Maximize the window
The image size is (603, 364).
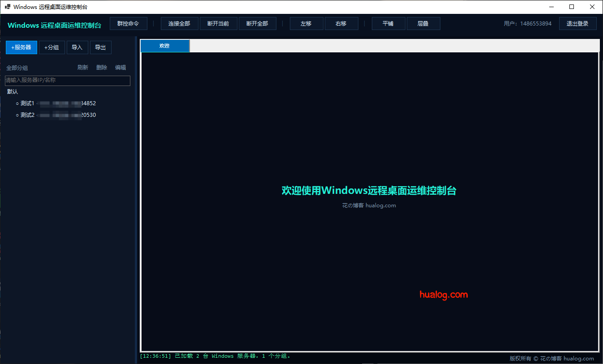tap(572, 7)
